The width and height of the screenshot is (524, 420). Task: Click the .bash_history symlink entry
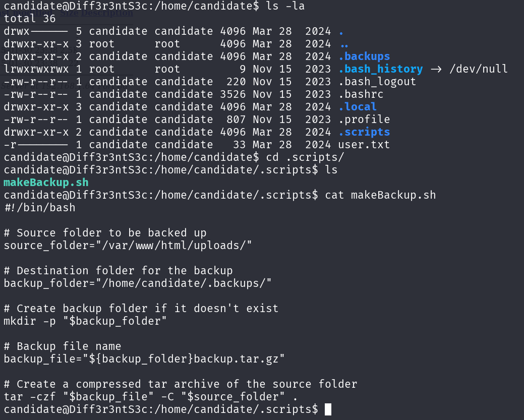click(380, 69)
